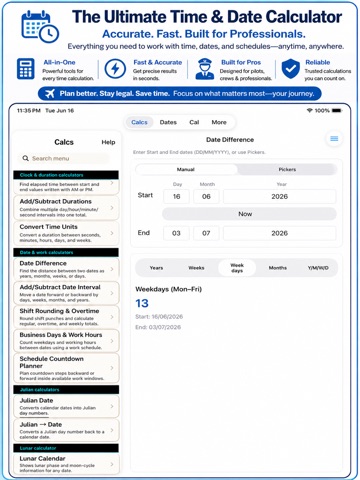Click the Search menu field

click(63, 158)
